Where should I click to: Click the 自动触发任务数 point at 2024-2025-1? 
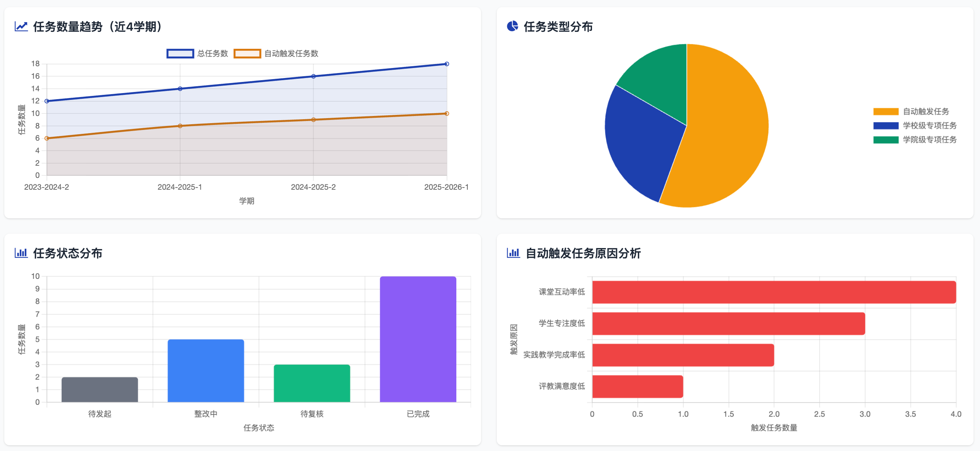pyautogui.click(x=180, y=126)
